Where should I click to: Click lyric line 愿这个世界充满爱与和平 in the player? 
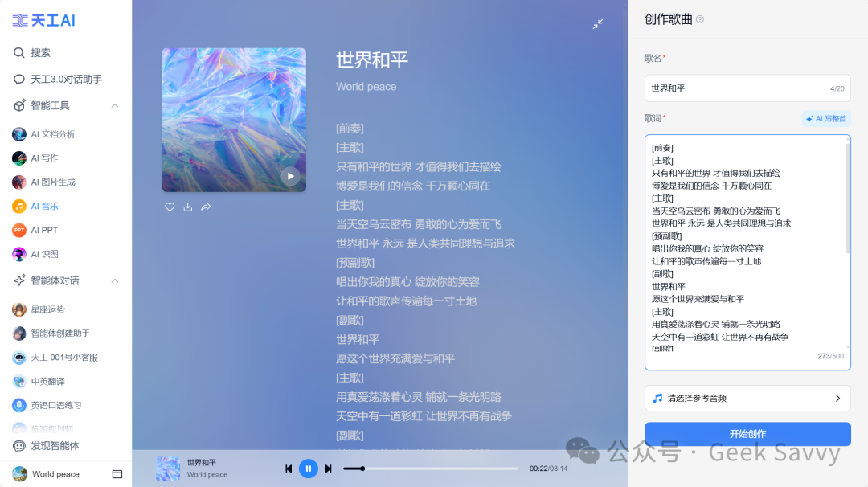(x=395, y=358)
